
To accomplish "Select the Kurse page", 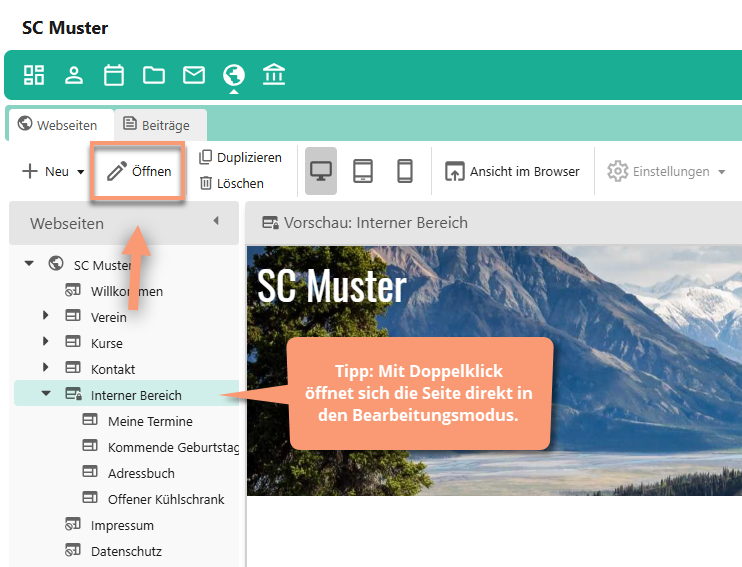I will (x=107, y=343).
